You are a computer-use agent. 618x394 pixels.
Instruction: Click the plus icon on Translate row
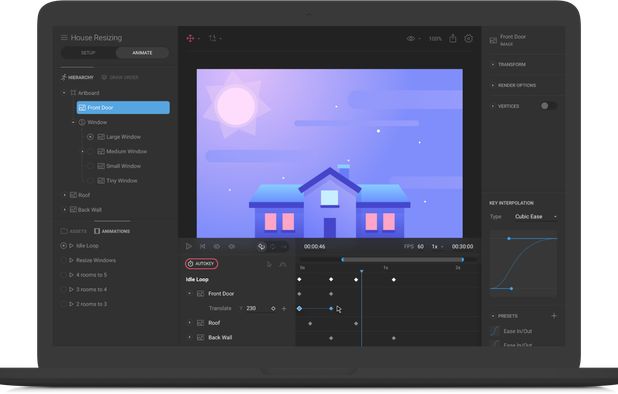click(x=284, y=309)
